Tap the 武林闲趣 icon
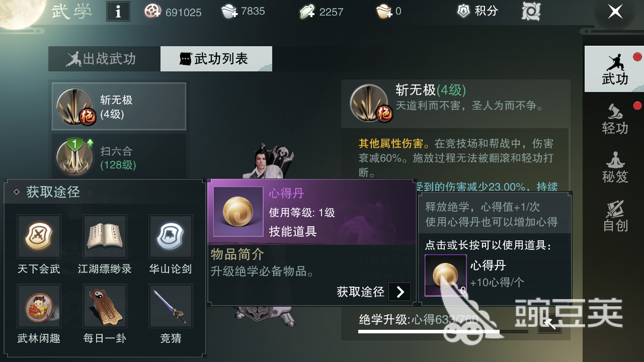 [x=39, y=306]
